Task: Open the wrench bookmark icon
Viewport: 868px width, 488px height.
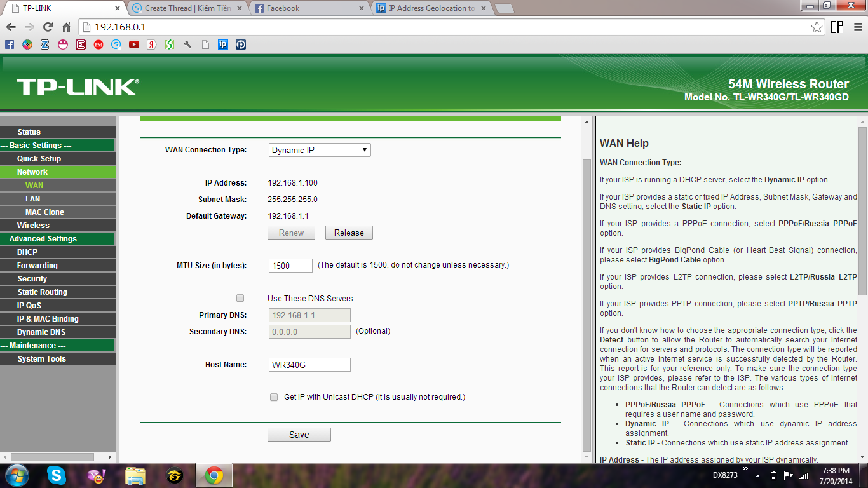Action: [187, 44]
